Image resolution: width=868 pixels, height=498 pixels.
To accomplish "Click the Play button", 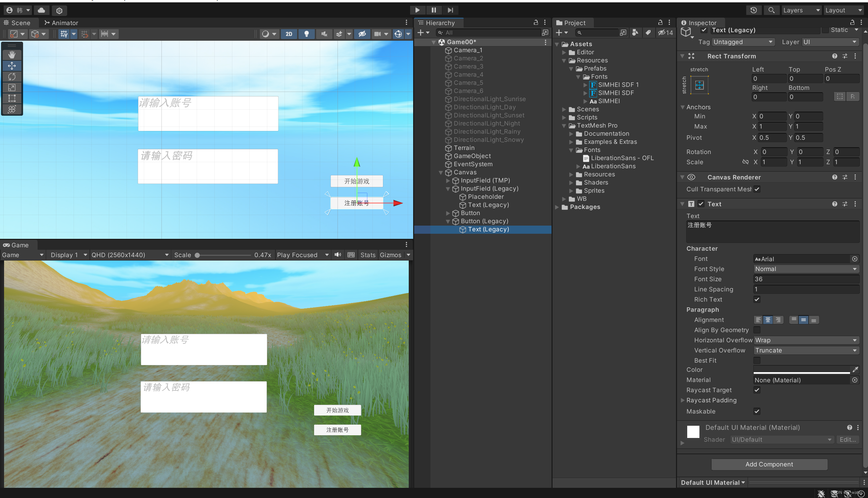I will tap(417, 10).
